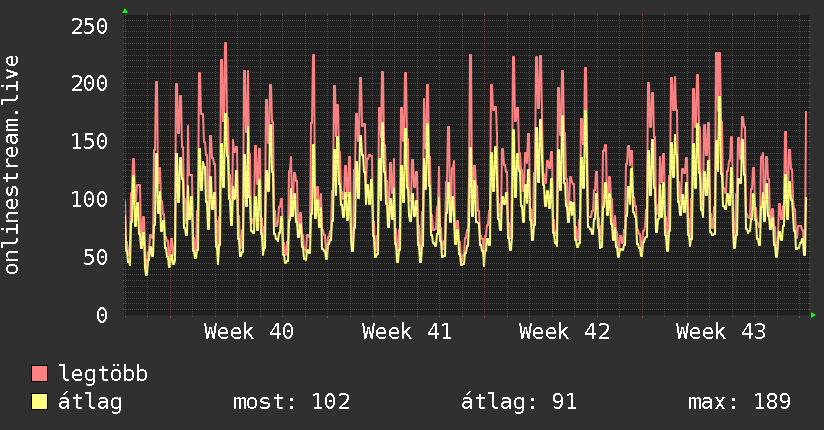
Task: Click the Week 43 axis label
Action: (721, 332)
